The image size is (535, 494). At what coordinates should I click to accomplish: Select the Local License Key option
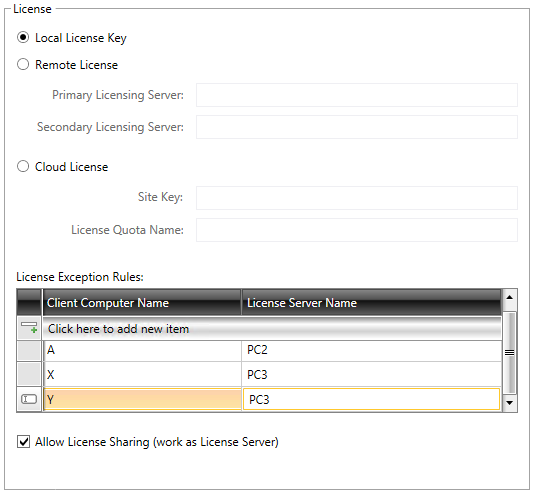click(23, 37)
